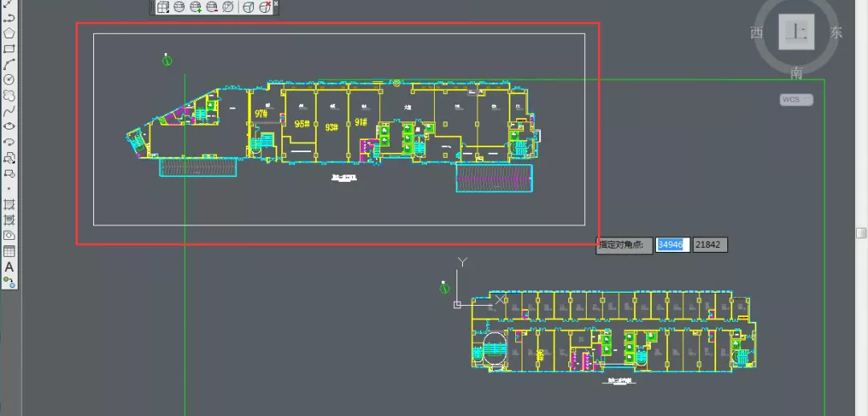Viewport: 868px width, 416px height.
Task: Close the floating toolbar
Action: 276,3
